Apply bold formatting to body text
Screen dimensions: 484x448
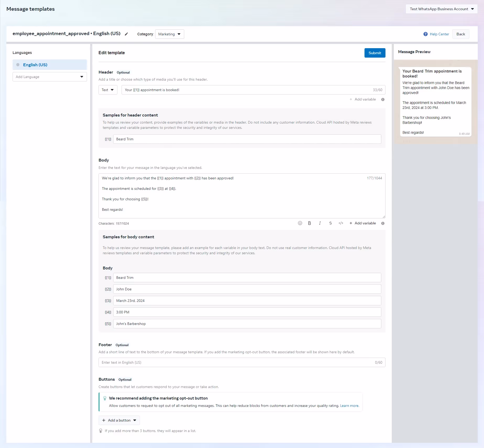click(x=309, y=223)
